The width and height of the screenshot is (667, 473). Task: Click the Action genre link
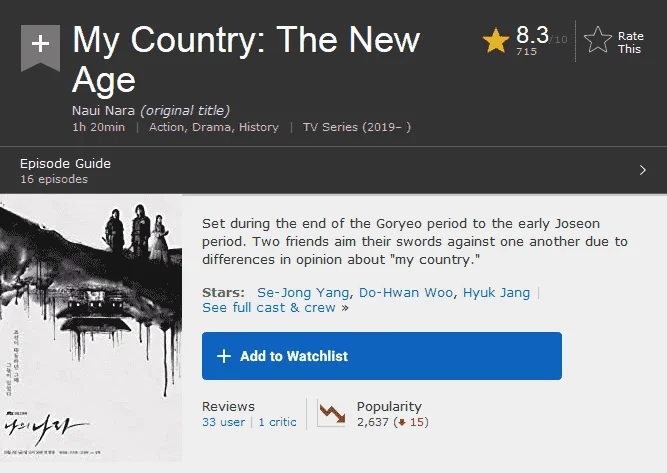pos(166,127)
